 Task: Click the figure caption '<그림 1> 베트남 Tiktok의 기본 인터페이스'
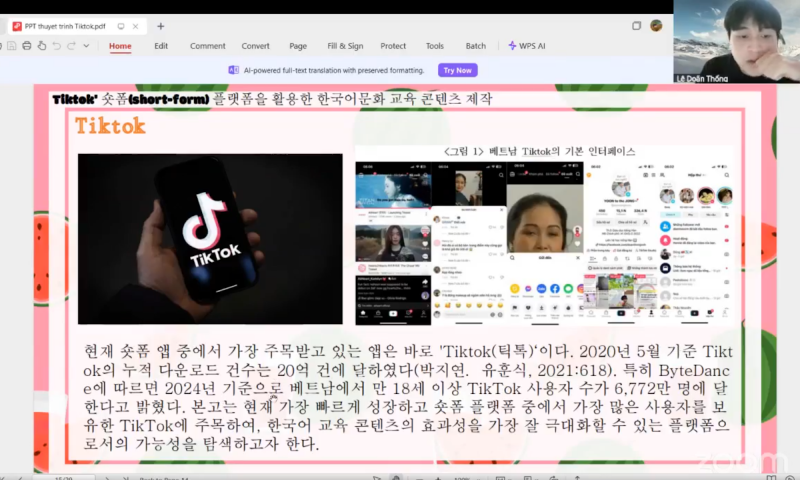539,151
